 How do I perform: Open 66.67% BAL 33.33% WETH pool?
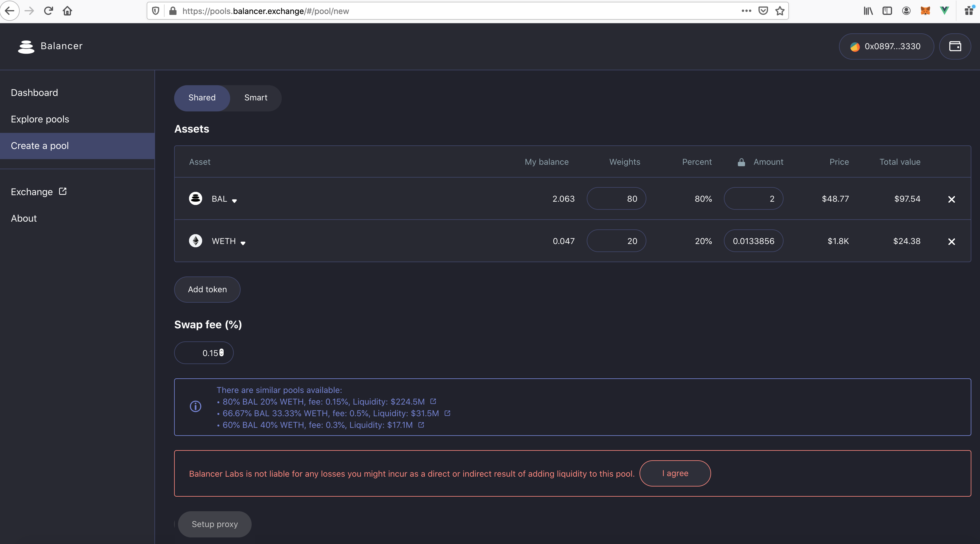click(x=331, y=414)
